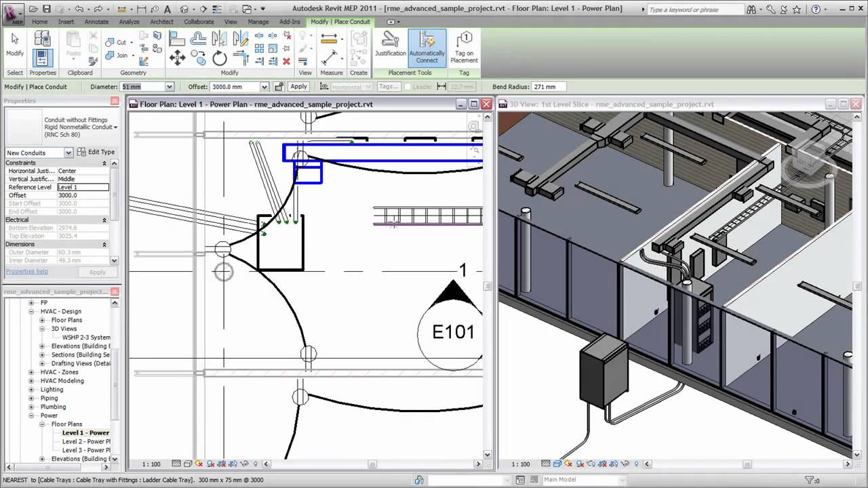Click the Type a keyword search box
The width and height of the screenshot is (868, 488).
tap(695, 9)
